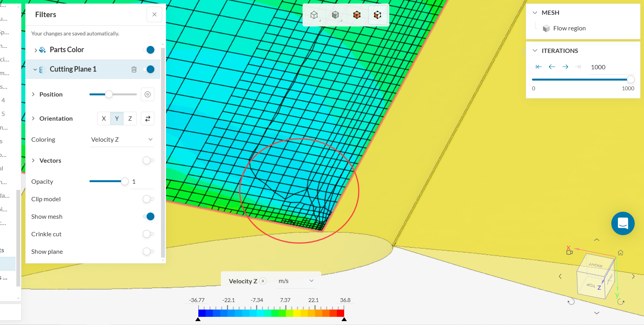Screen dimensions: 644x325
Task: Click the legend minimum range marker
Action: [x=198, y=319]
